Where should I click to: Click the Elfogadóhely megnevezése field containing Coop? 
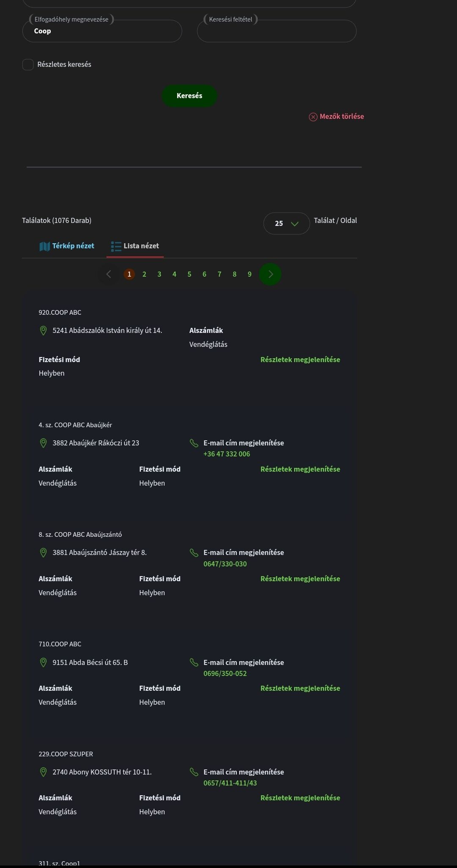tap(102, 32)
